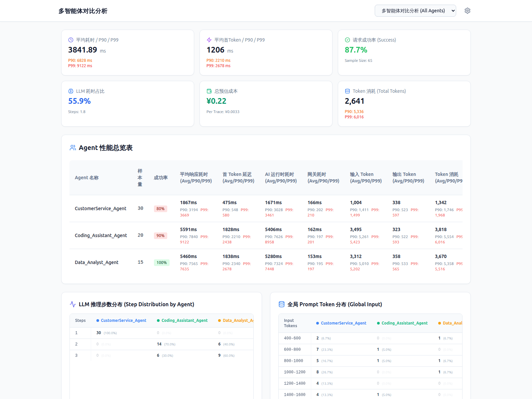532x399 pixels.
Task: Open the settings gear icon
Action: click(467, 11)
